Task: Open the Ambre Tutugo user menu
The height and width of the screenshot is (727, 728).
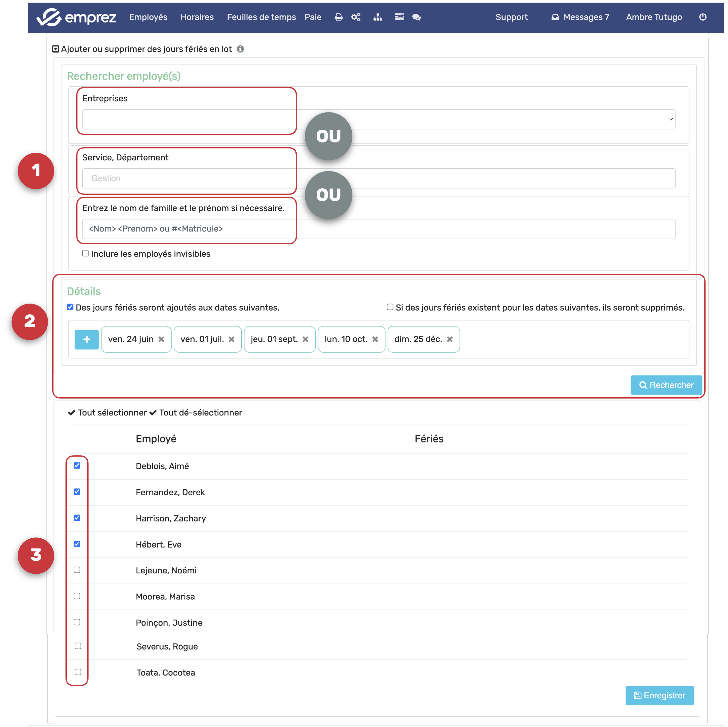Action: pyautogui.click(x=654, y=17)
